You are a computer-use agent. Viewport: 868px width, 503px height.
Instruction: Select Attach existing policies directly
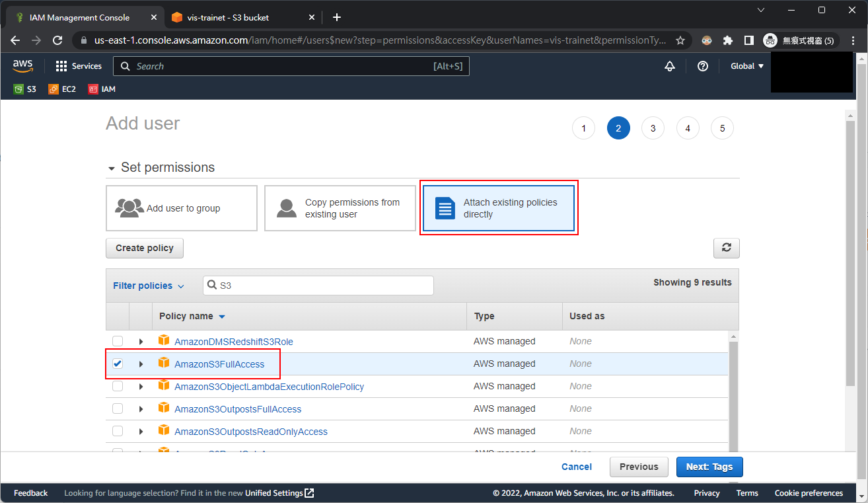coord(499,208)
